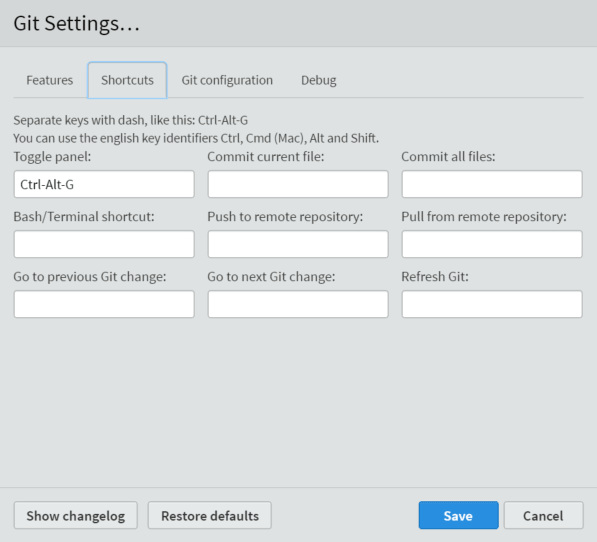Click the Push to remote repository field
This screenshot has height=542, width=597.
tap(298, 244)
